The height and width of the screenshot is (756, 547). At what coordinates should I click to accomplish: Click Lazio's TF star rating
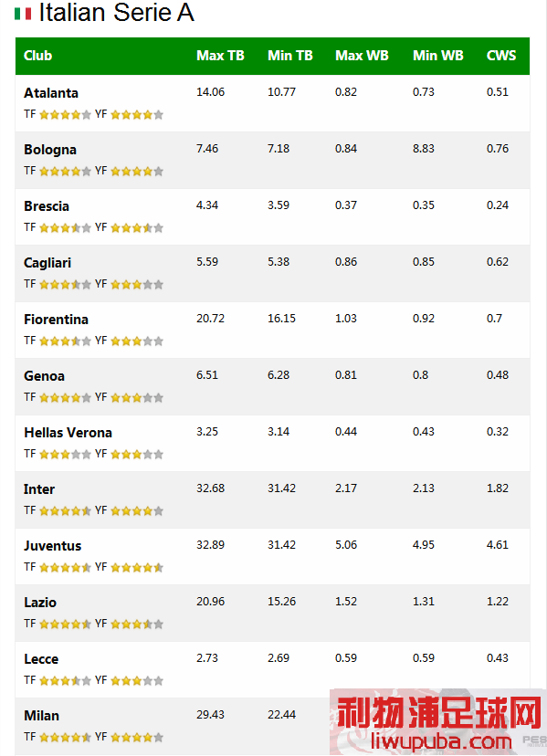tap(65, 625)
